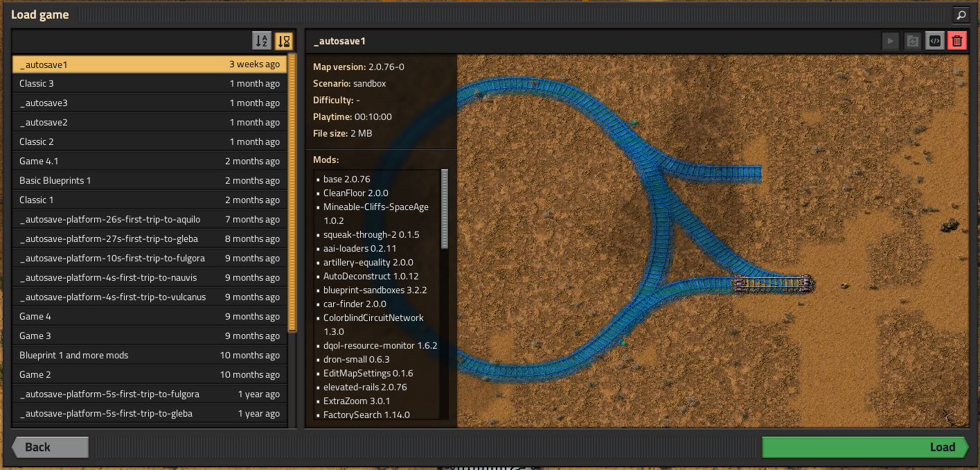
Task: Click the squeak-through-2 0.1.5 mod entry
Action: click(x=371, y=234)
